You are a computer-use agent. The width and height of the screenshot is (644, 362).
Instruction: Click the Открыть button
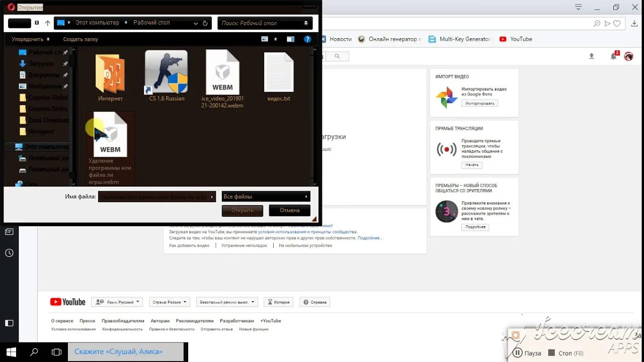point(243,210)
